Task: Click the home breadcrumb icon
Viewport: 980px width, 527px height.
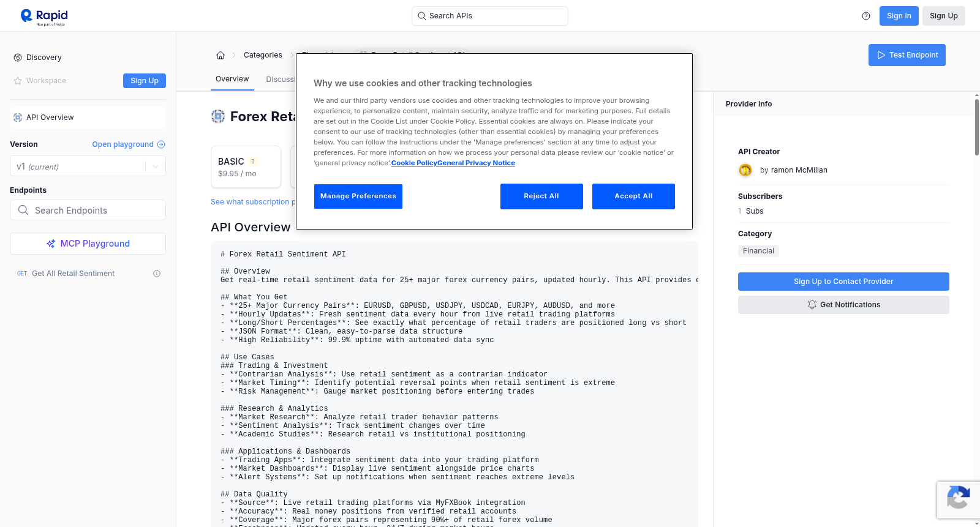Action: (221, 55)
